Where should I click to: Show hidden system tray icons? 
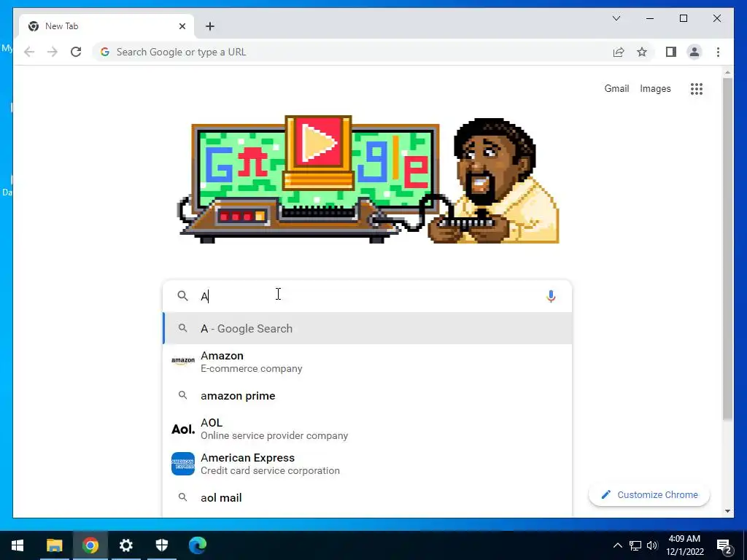pyautogui.click(x=617, y=545)
